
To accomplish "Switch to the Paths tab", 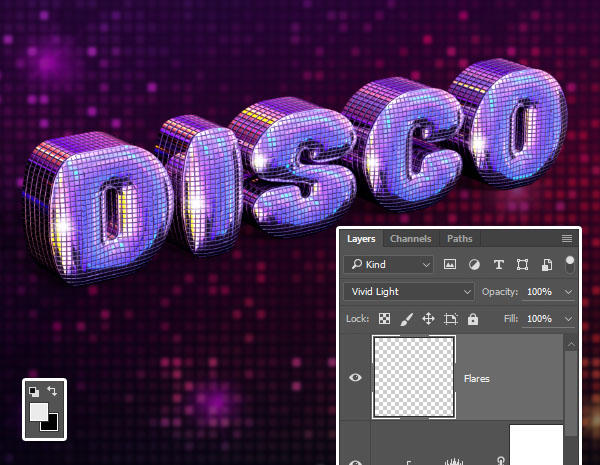I will (459, 239).
